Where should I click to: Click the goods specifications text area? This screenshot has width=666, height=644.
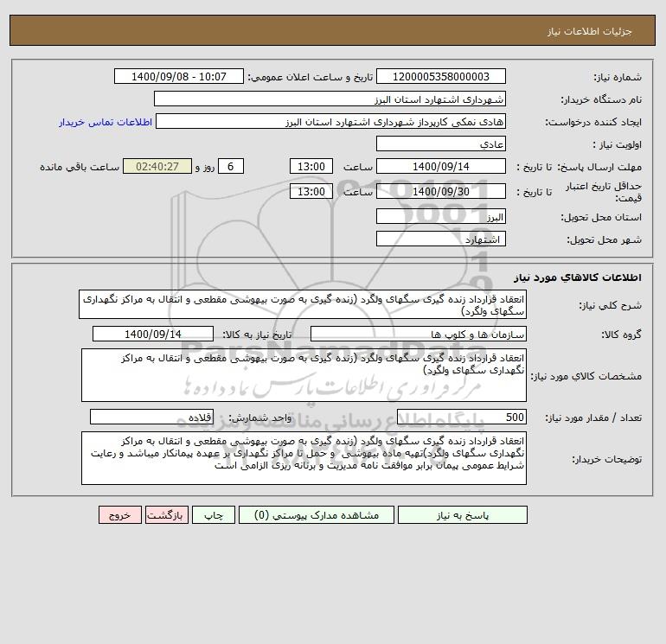point(304,375)
